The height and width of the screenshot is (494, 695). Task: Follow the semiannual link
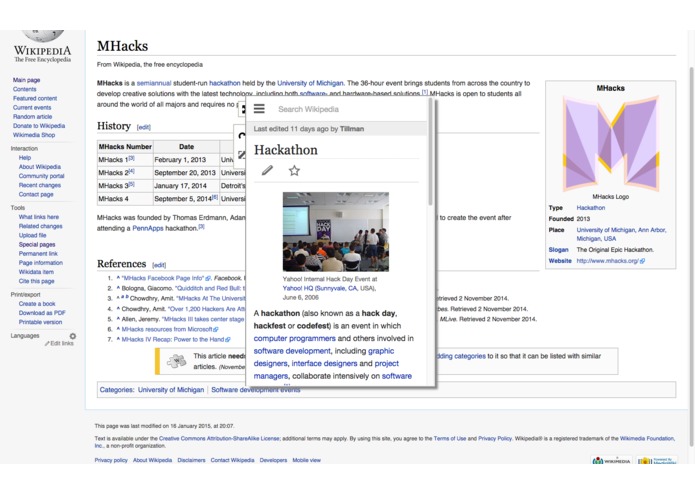click(x=154, y=83)
